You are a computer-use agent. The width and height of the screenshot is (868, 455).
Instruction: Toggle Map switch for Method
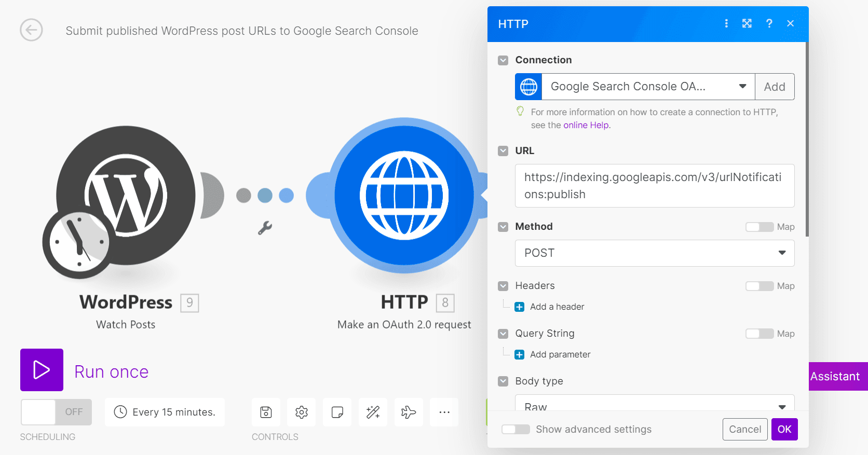point(759,227)
